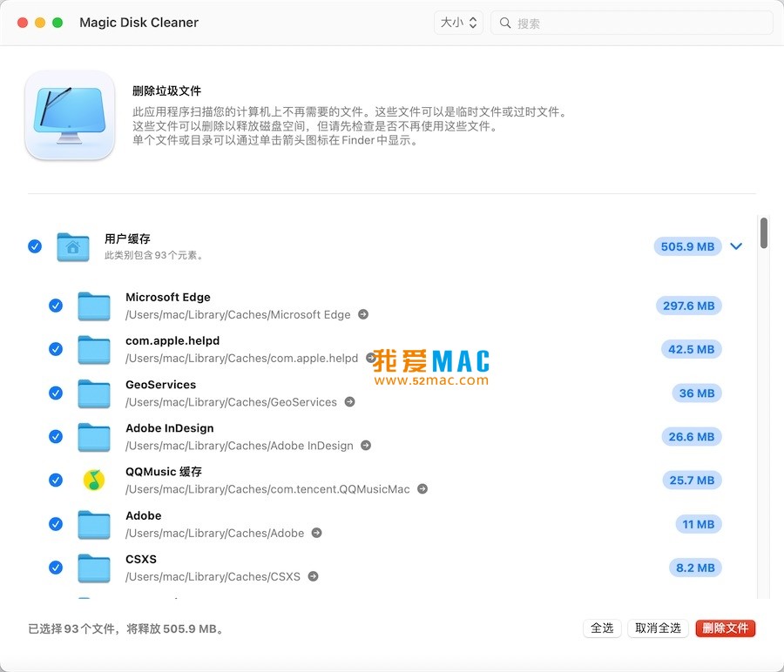The image size is (784, 672).
Task: Select the com.apple.helpd row title
Action: (172, 340)
